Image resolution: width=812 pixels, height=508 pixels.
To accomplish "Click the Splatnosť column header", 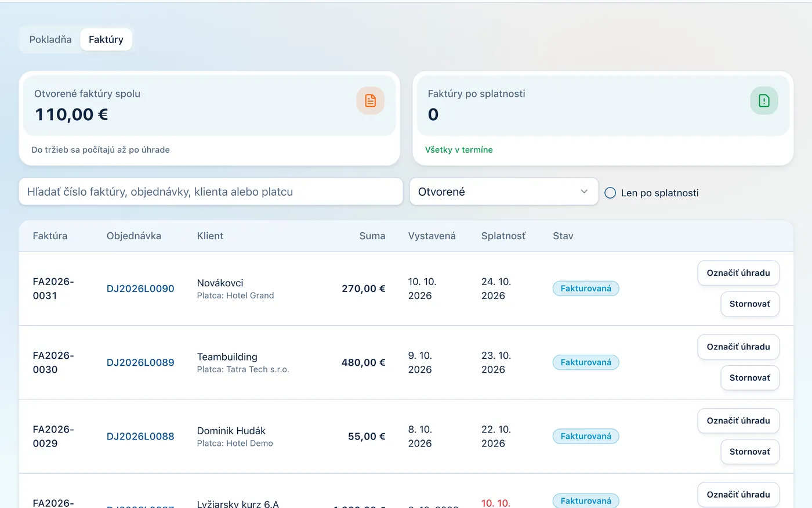I will click(503, 236).
